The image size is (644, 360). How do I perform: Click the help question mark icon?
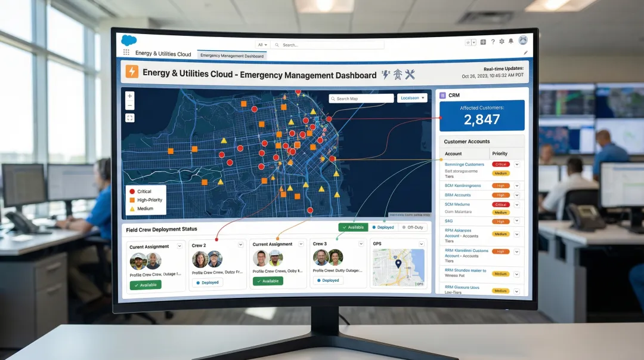pos(493,42)
